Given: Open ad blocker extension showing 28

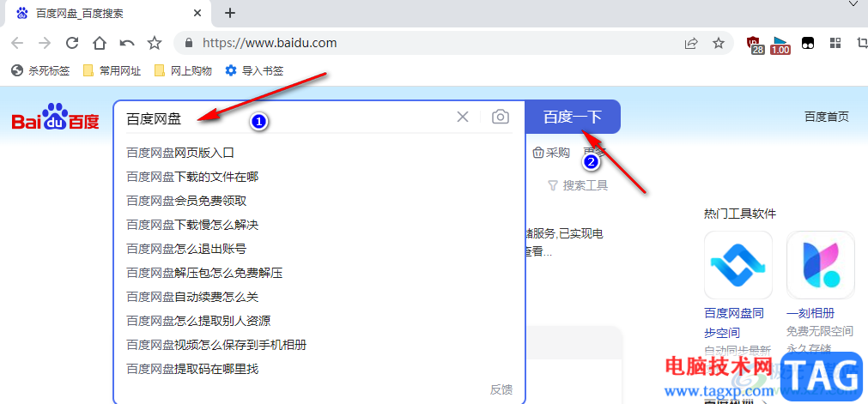Looking at the screenshot, I should pos(755,45).
